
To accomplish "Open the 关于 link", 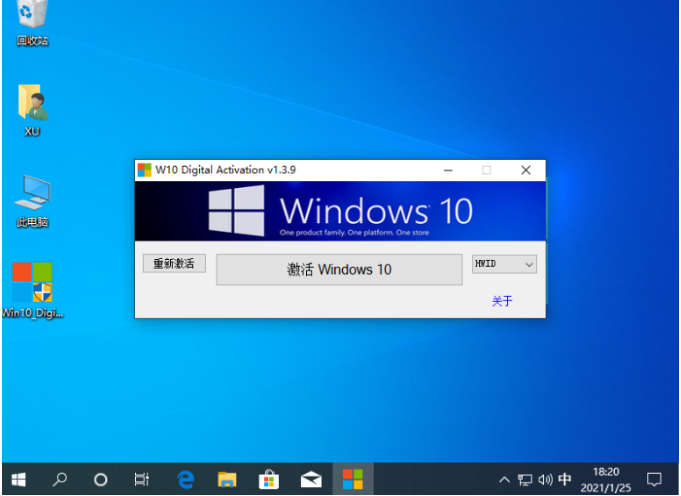I will click(x=502, y=301).
